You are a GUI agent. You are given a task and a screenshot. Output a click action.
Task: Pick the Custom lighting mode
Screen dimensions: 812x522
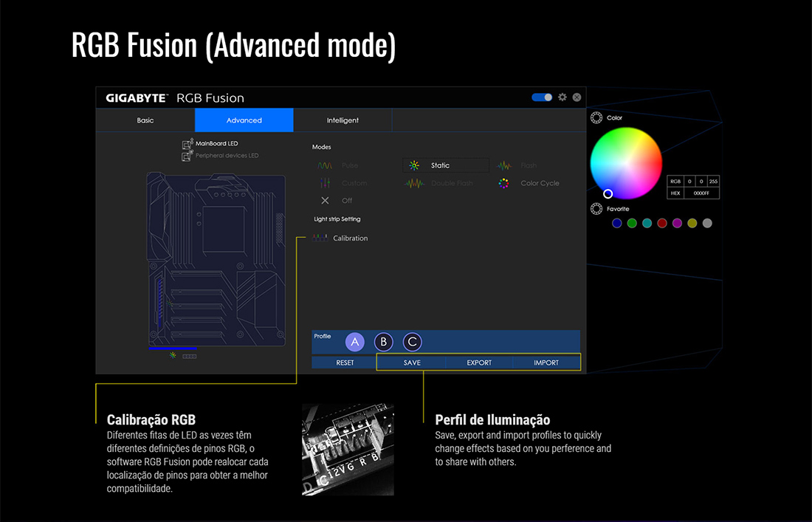[x=343, y=183]
